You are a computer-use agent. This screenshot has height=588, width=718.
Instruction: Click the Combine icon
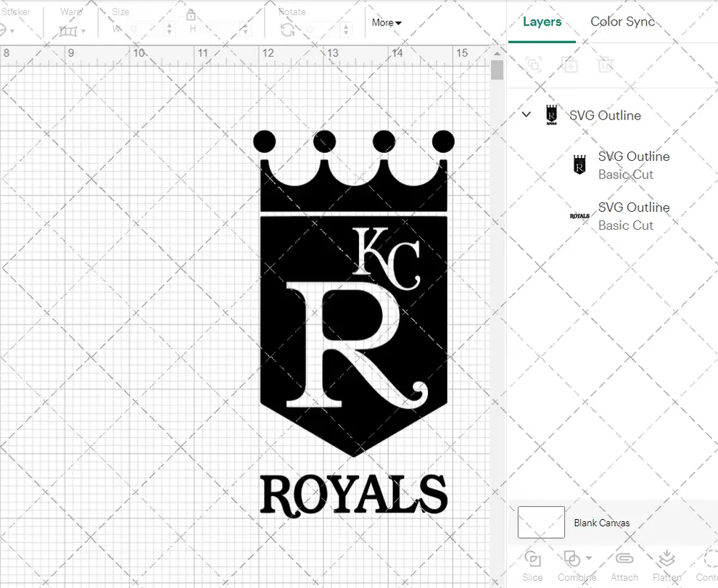pos(572,558)
